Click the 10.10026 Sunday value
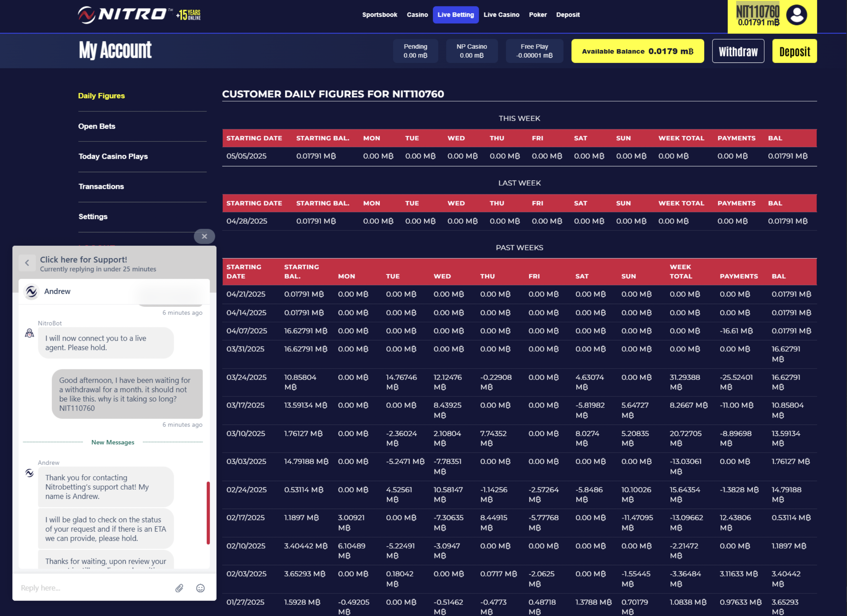 636,495
